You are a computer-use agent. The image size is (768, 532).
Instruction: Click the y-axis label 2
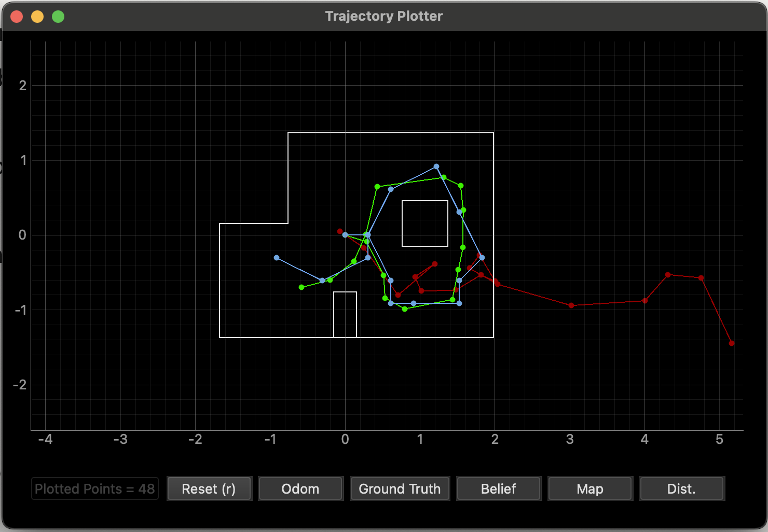click(x=22, y=86)
